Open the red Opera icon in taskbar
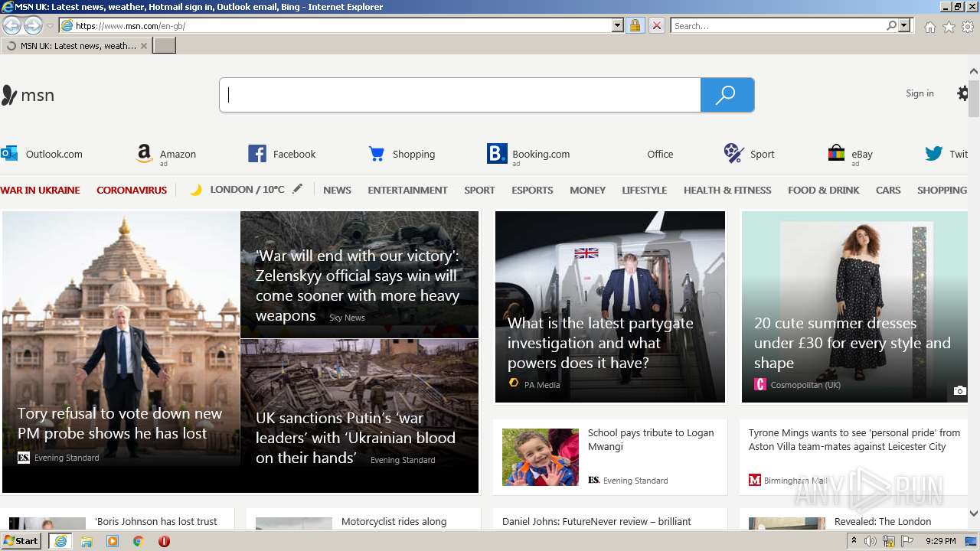Image resolution: width=980 pixels, height=551 pixels. 164,541
